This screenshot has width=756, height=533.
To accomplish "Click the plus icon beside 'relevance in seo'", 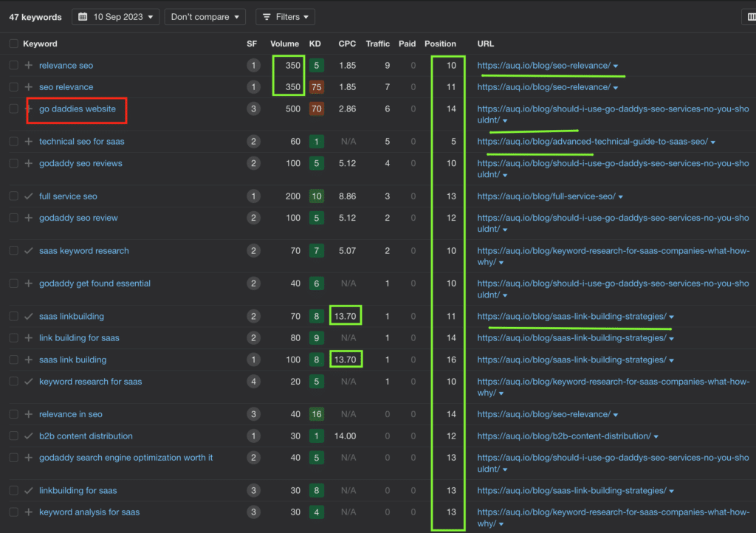I will 29,414.
